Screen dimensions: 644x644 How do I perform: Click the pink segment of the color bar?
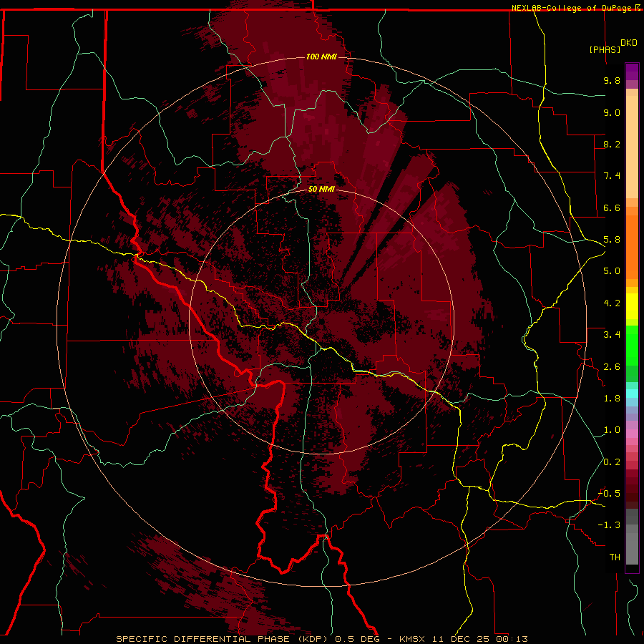click(x=632, y=434)
